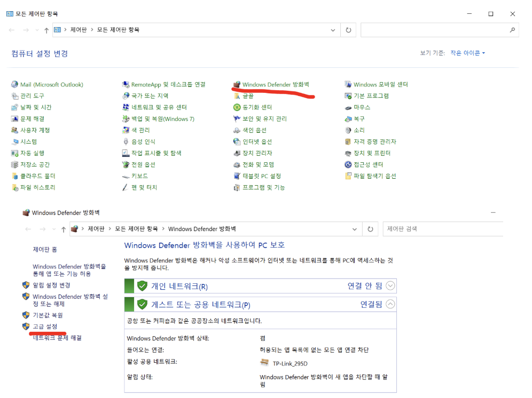532x398 pixels.
Task: Open 색 관리 icon
Action: click(136, 130)
